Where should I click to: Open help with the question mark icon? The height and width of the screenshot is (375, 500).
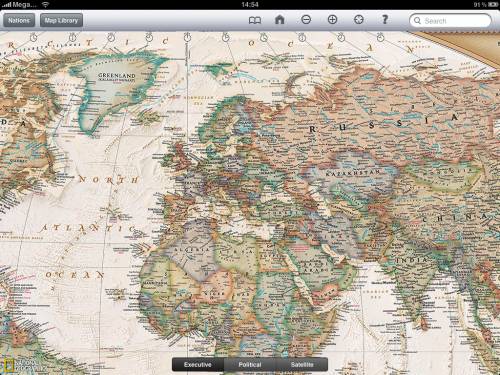(385, 19)
